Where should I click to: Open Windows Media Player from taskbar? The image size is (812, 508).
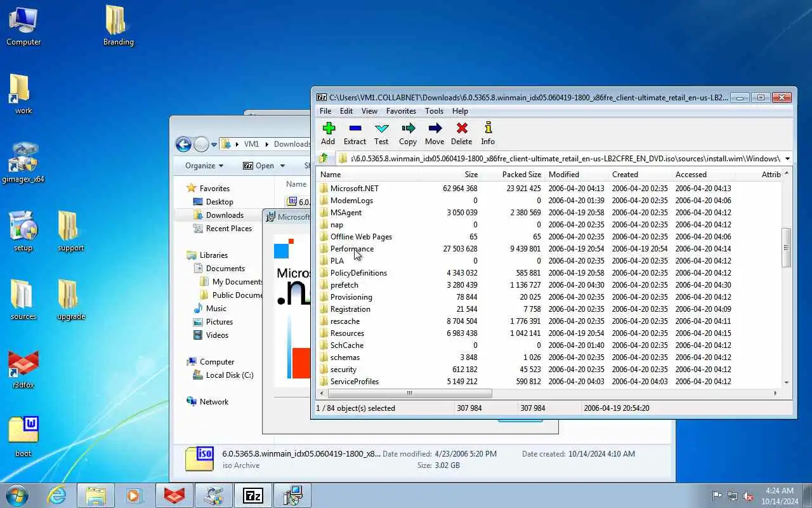pyautogui.click(x=134, y=495)
